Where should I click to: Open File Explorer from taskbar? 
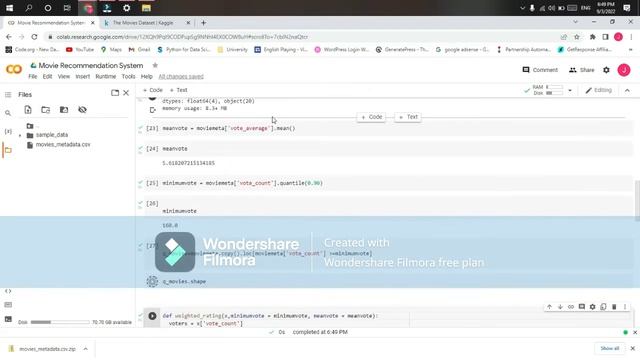click(146, 8)
